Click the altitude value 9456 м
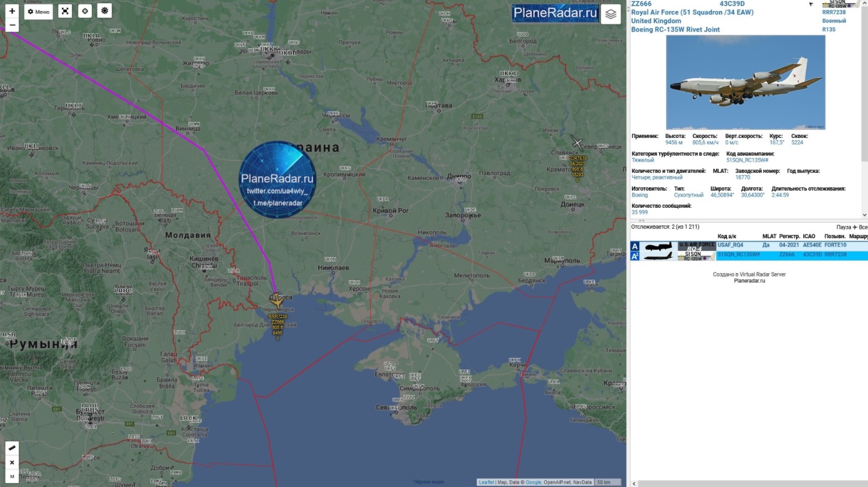The image size is (868, 487). tap(674, 142)
